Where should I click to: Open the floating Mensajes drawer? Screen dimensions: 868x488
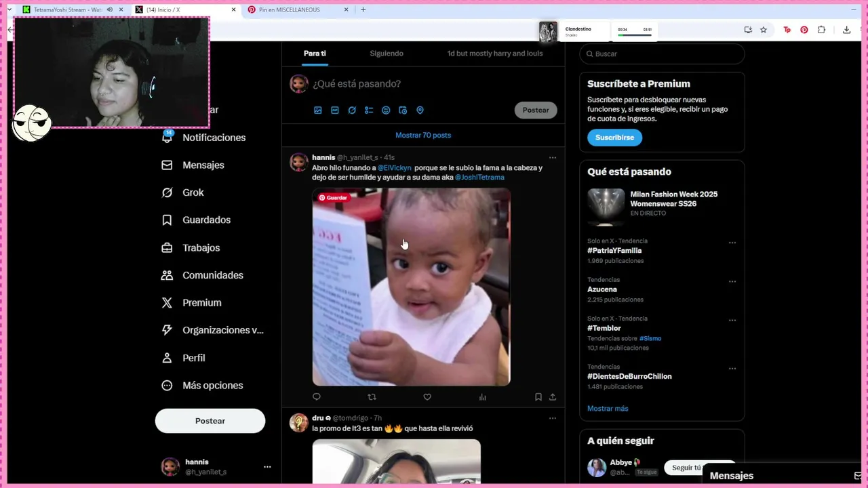[x=783, y=476]
